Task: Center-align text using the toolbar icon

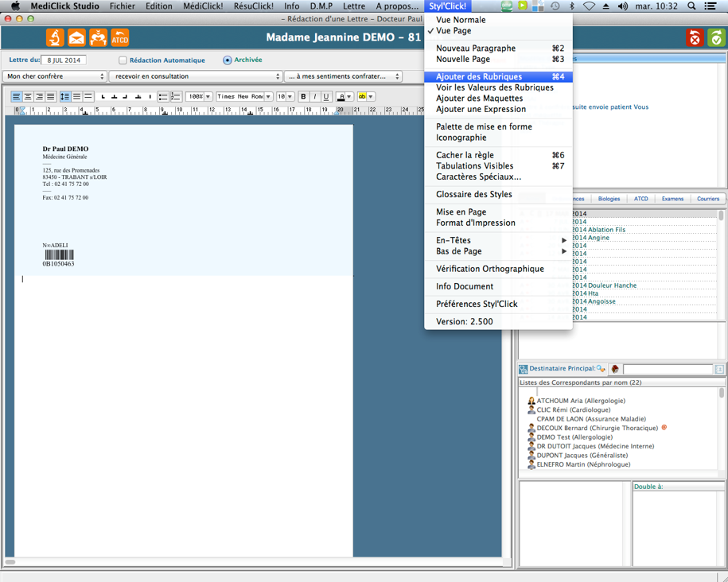Action: (x=28, y=96)
